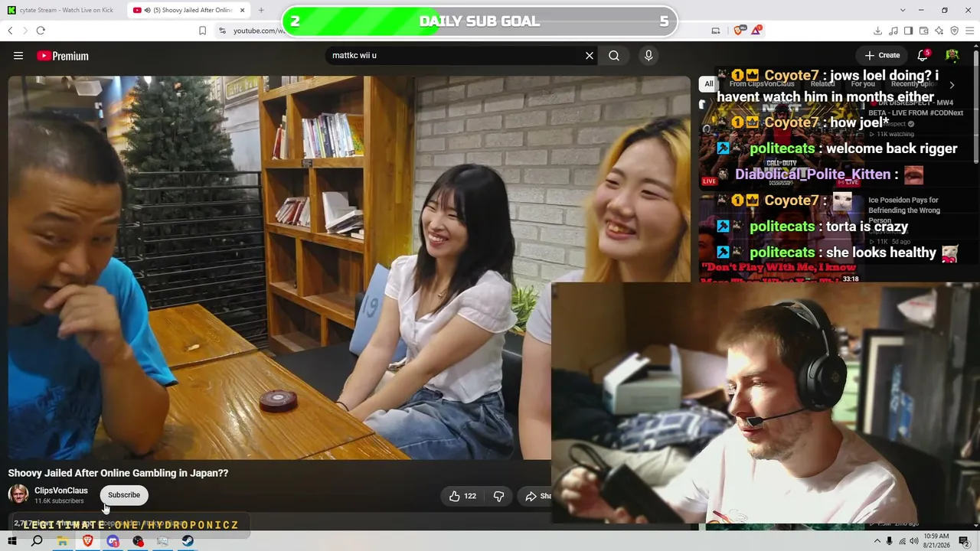Open OBS Studio from the taskbar
The width and height of the screenshot is (980, 551).
[138, 541]
